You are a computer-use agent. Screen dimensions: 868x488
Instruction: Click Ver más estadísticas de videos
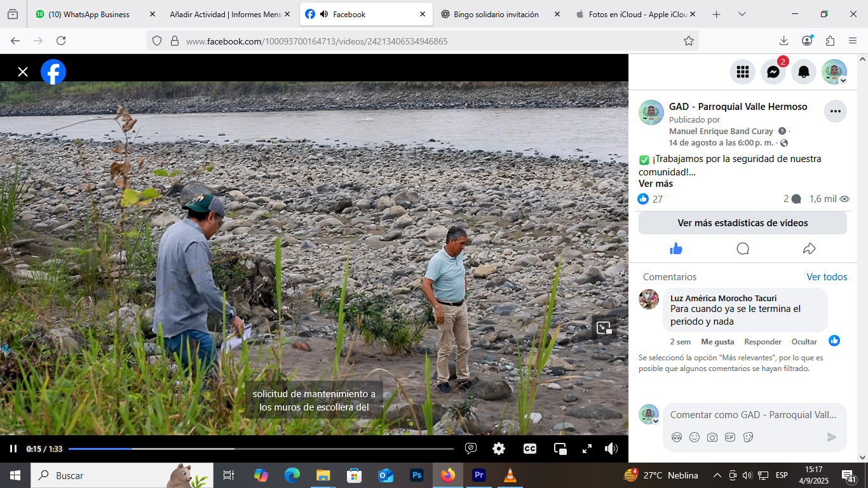pyautogui.click(x=742, y=223)
